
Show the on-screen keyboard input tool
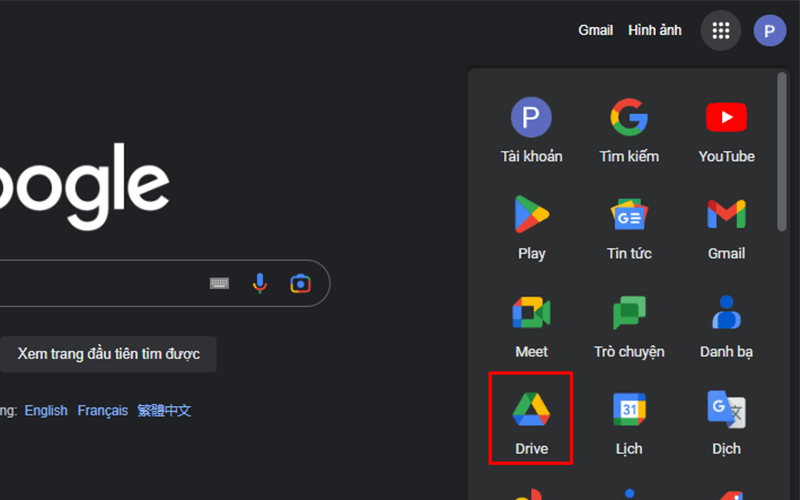[x=219, y=283]
